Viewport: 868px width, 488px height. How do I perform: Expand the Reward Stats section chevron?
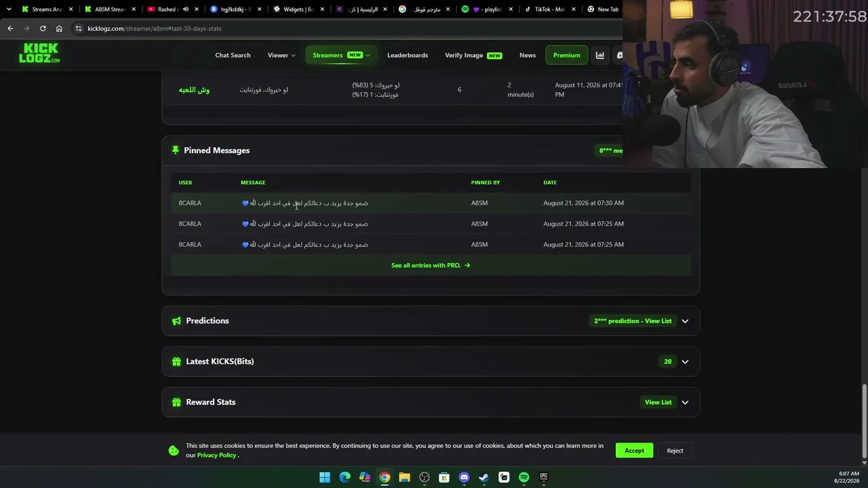[685, 403]
